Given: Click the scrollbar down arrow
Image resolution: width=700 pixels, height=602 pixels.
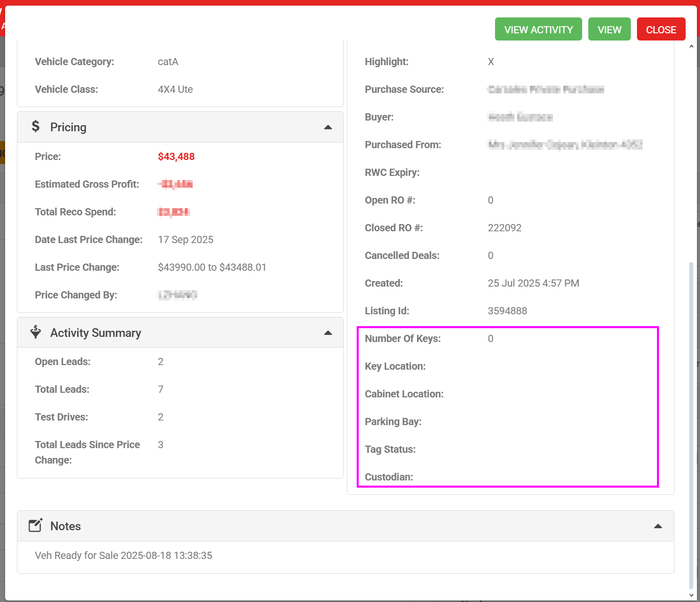Looking at the screenshot, I should 691,595.
